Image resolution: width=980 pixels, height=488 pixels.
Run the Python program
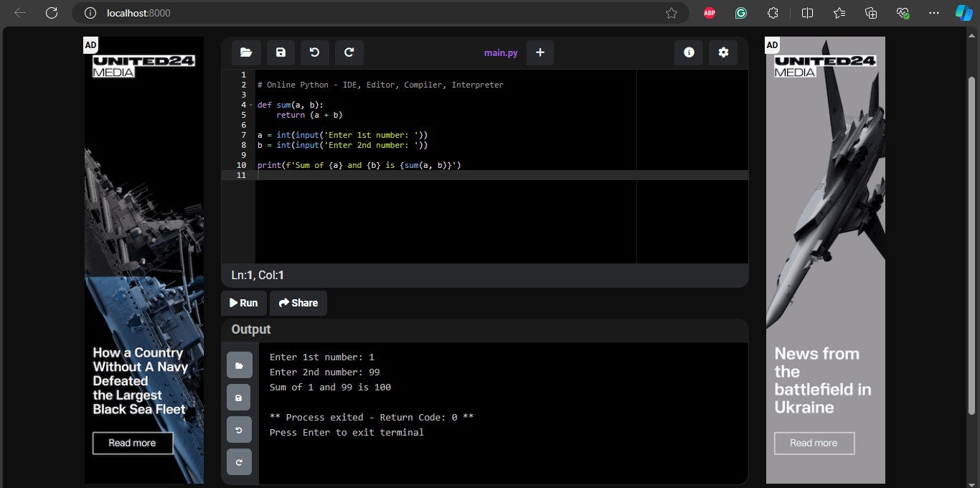tap(244, 303)
